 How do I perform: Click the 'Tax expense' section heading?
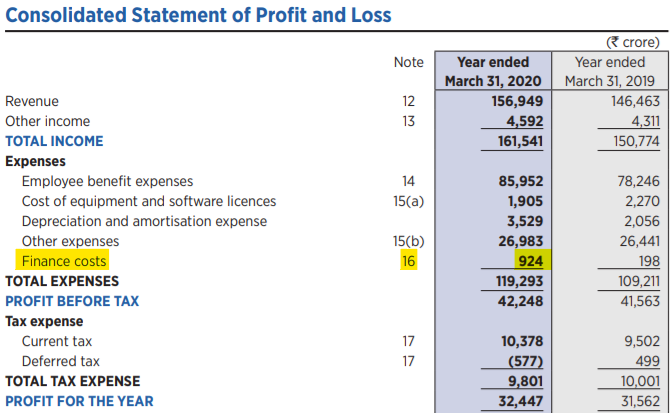44,321
